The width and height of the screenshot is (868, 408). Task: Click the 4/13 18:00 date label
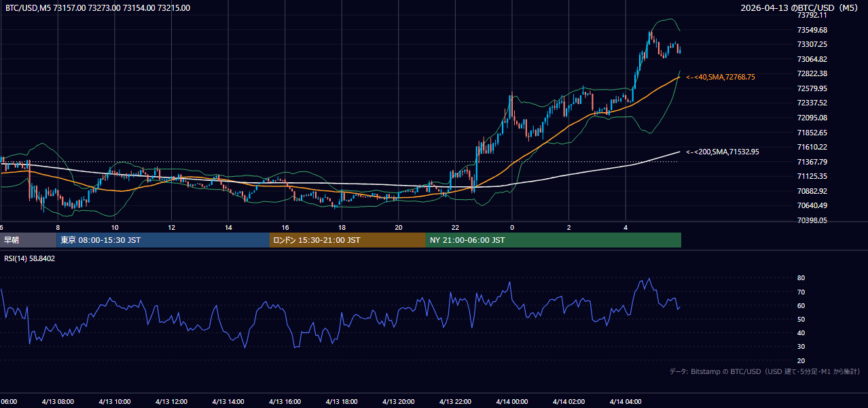tap(342, 401)
